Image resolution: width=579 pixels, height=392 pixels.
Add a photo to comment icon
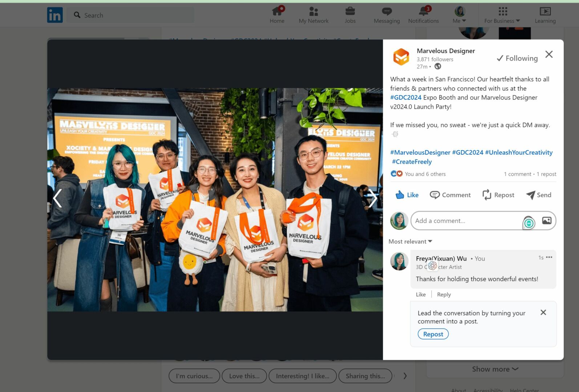tap(547, 221)
